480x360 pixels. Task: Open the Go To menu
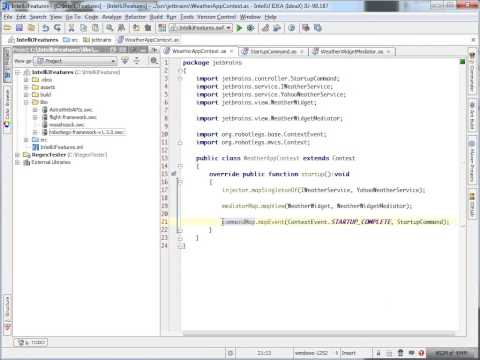click(73, 17)
